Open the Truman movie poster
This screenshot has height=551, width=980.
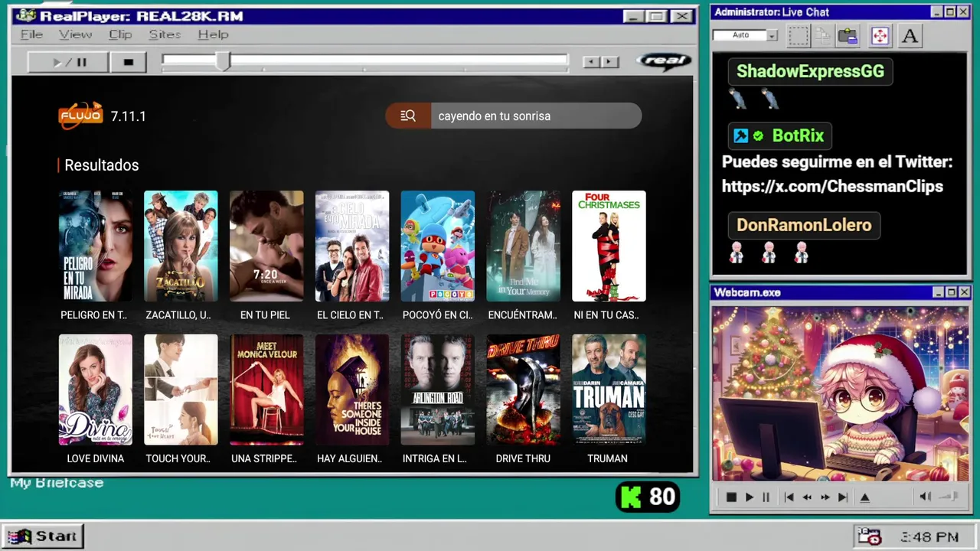[609, 390]
